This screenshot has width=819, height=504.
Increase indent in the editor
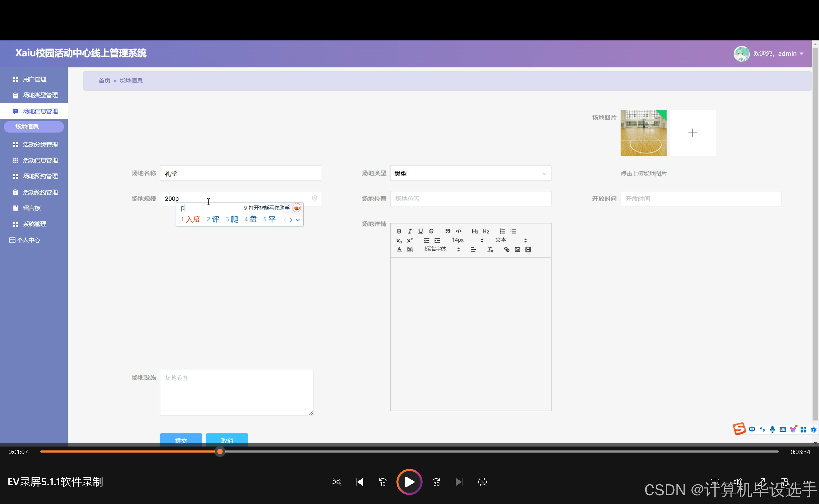(437, 240)
